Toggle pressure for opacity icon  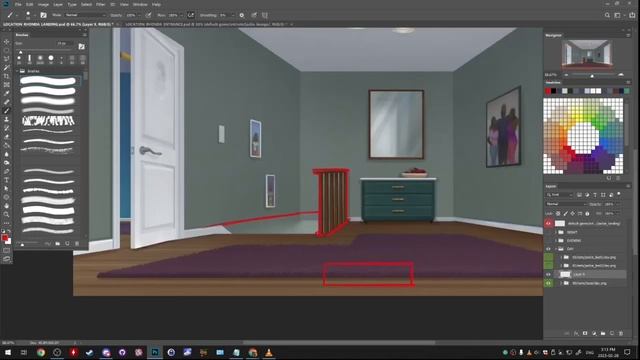coord(149,15)
